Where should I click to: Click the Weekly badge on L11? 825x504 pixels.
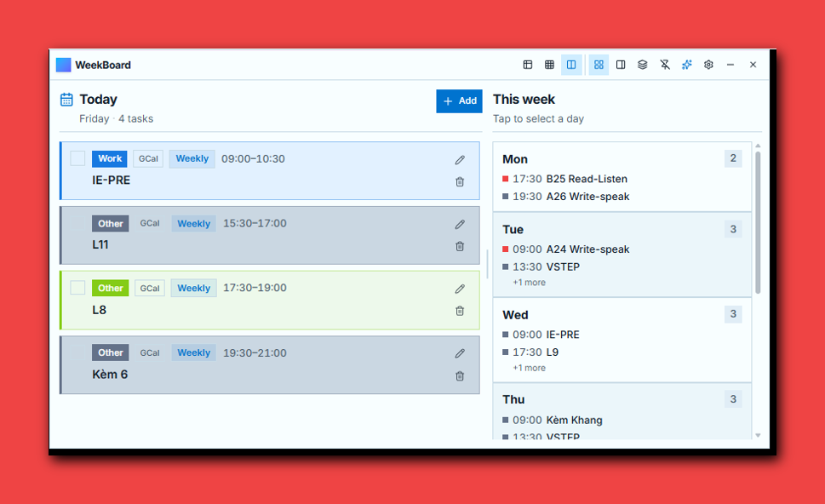tap(193, 224)
